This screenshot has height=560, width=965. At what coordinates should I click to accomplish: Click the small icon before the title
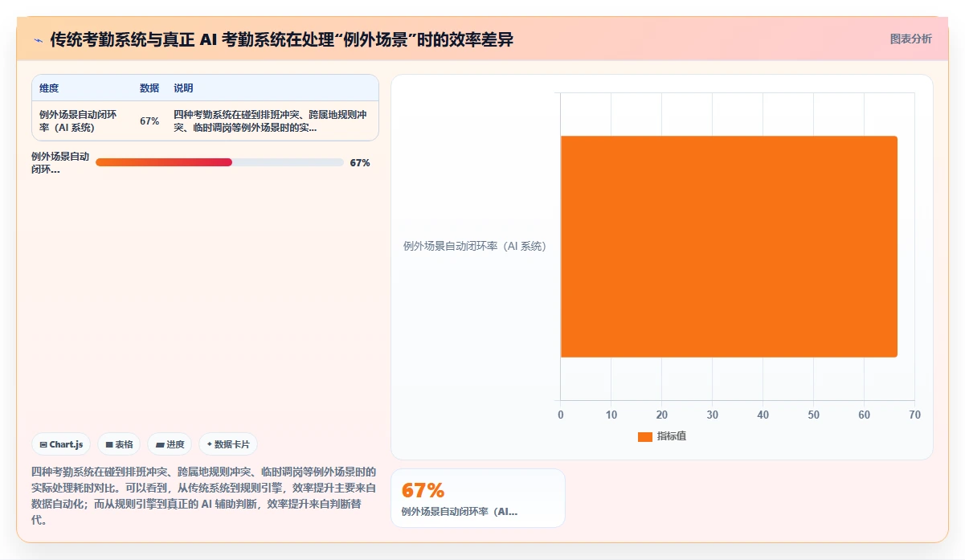coord(38,40)
